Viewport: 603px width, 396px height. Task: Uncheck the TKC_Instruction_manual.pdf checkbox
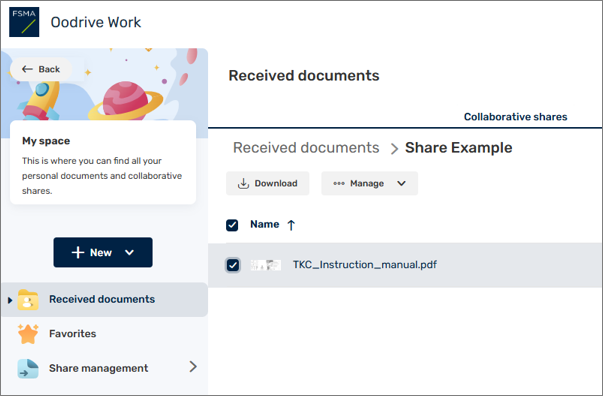point(233,265)
